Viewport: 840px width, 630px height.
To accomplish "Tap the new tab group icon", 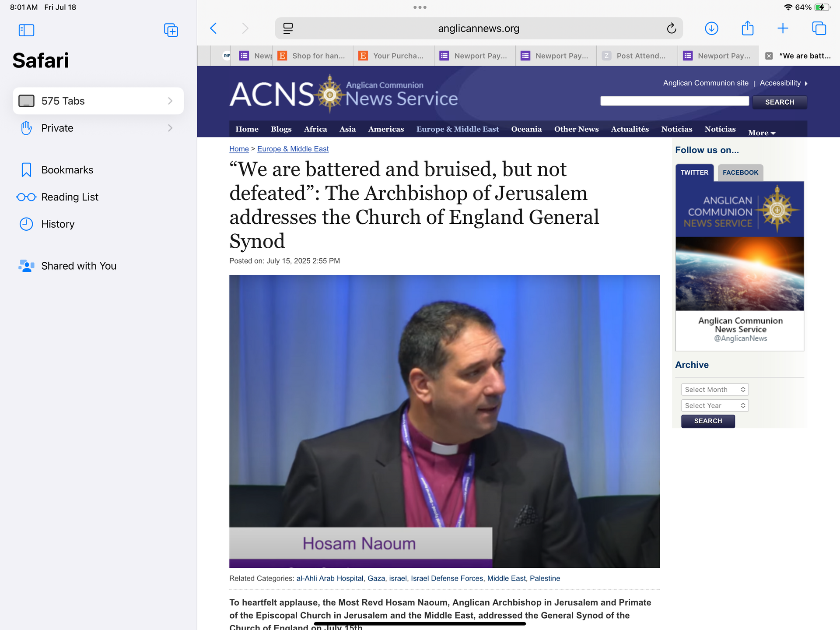I will click(171, 30).
